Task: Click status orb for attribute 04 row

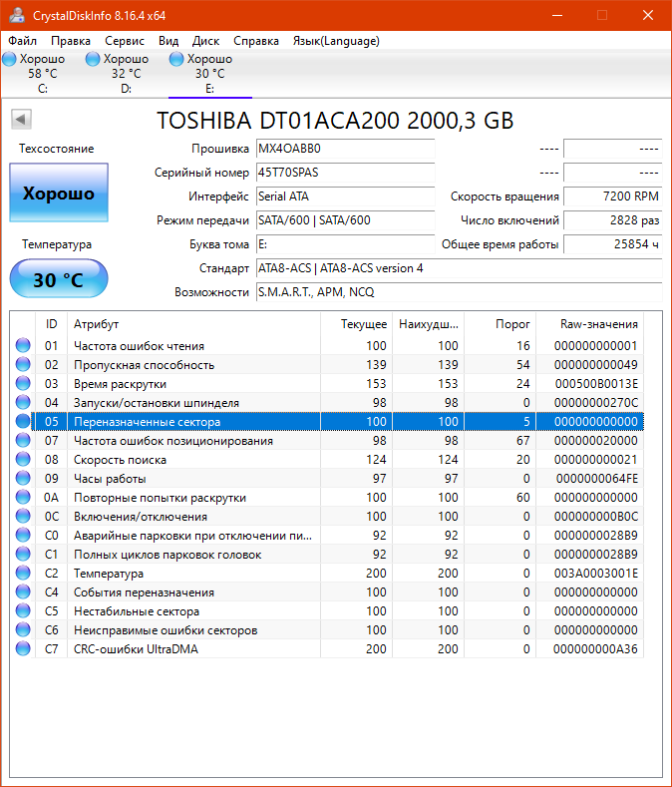Action: [23, 403]
